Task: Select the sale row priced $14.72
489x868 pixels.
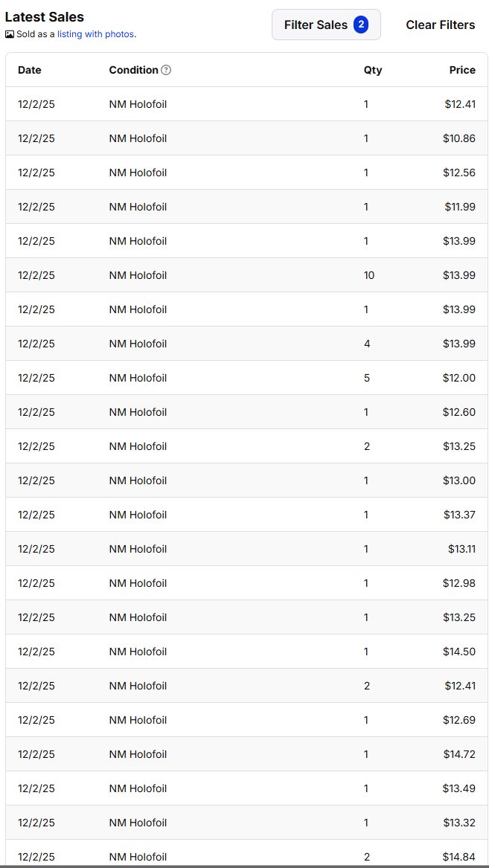Action: [246, 754]
